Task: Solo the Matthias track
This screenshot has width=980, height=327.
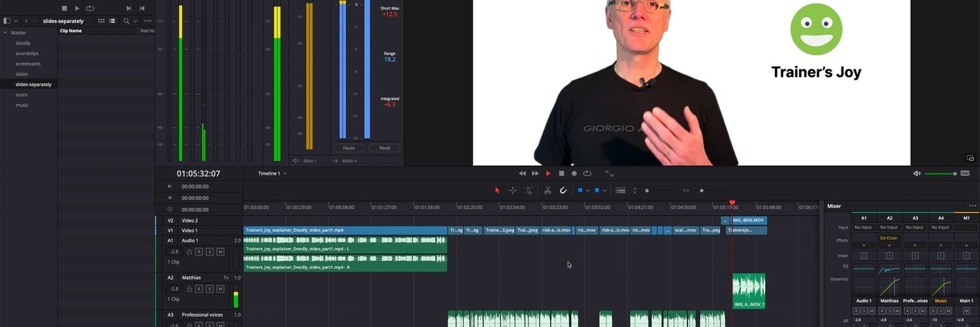Action: coord(209,288)
